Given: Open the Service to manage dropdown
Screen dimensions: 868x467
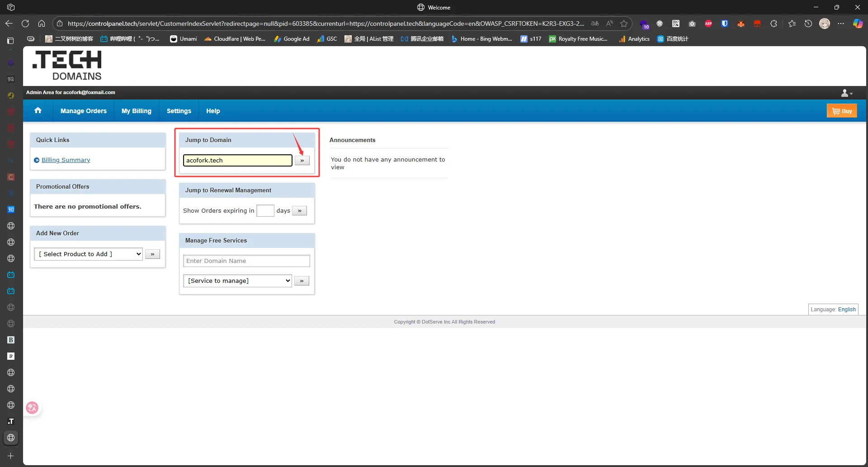Looking at the screenshot, I should pos(237,281).
